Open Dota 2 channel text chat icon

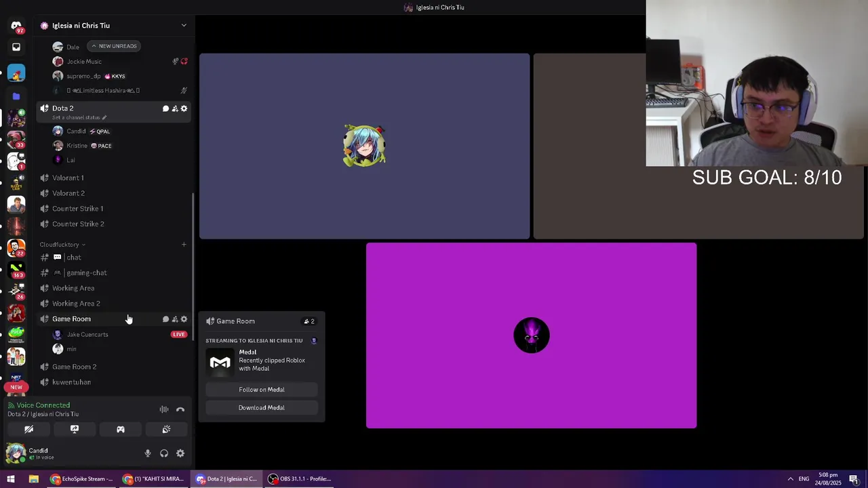tap(165, 108)
